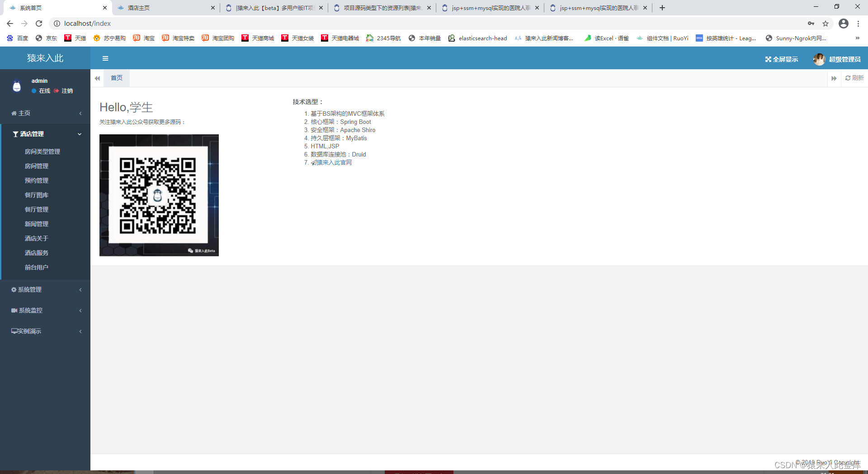Reload the browser page
868x474 pixels.
(x=39, y=24)
